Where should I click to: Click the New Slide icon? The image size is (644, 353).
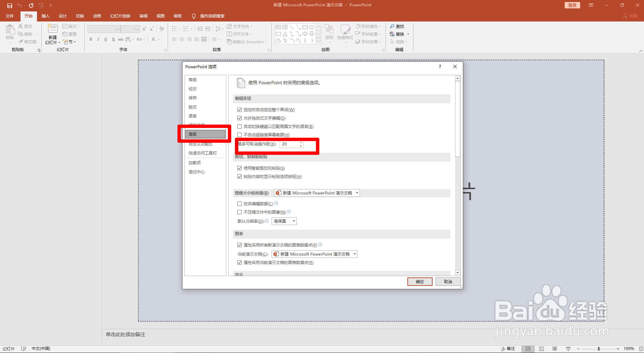52,29
